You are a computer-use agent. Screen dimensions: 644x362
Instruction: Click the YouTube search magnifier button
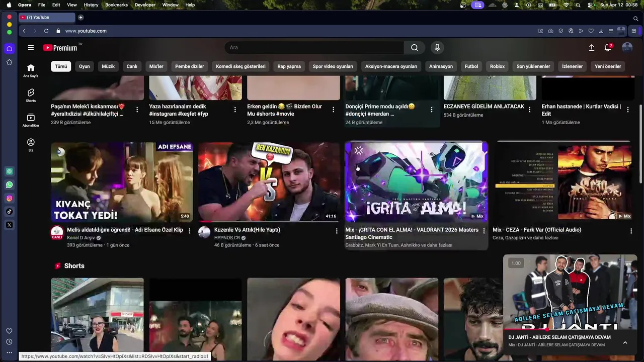pos(415,48)
